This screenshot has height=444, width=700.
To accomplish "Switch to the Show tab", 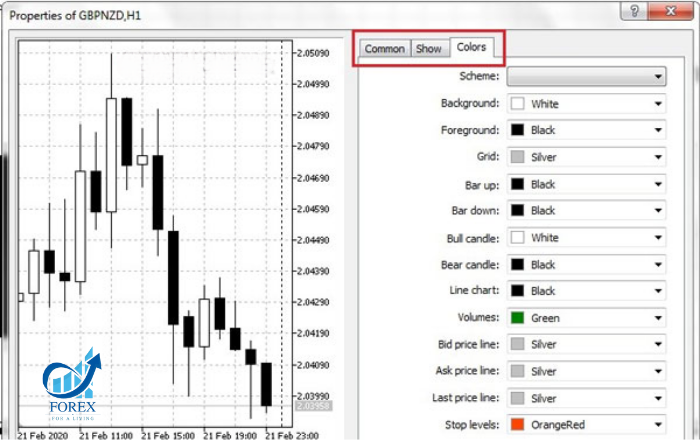I will point(429,49).
